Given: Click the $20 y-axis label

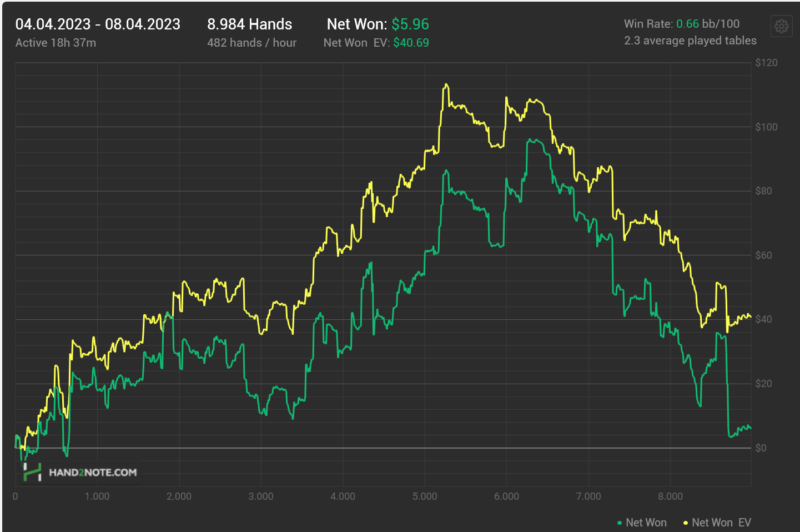Looking at the screenshot, I should point(764,384).
